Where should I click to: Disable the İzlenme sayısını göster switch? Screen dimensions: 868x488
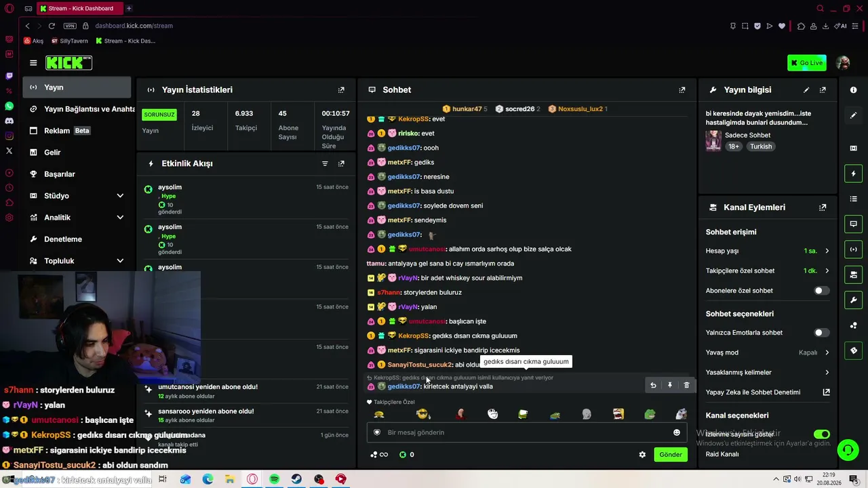[x=821, y=434]
